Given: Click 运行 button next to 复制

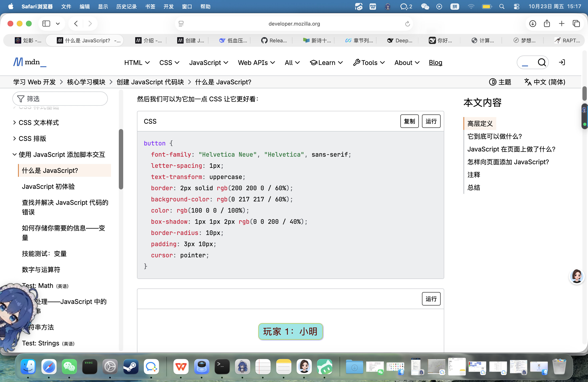Looking at the screenshot, I should click(x=431, y=121).
